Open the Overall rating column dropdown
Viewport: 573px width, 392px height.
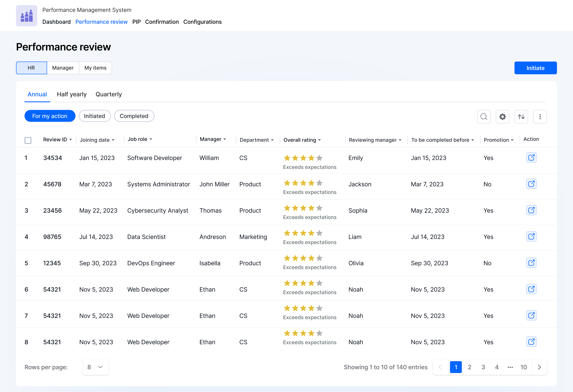302,140
